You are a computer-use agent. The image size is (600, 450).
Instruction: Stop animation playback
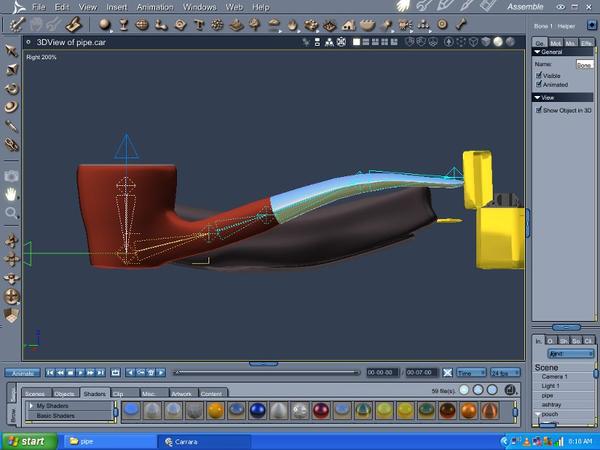click(70, 372)
